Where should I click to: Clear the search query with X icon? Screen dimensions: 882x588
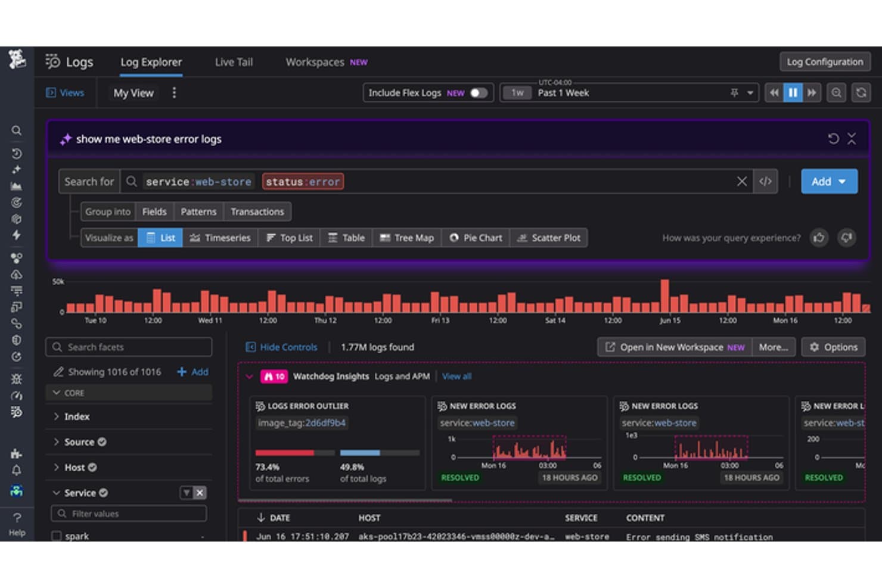click(741, 181)
